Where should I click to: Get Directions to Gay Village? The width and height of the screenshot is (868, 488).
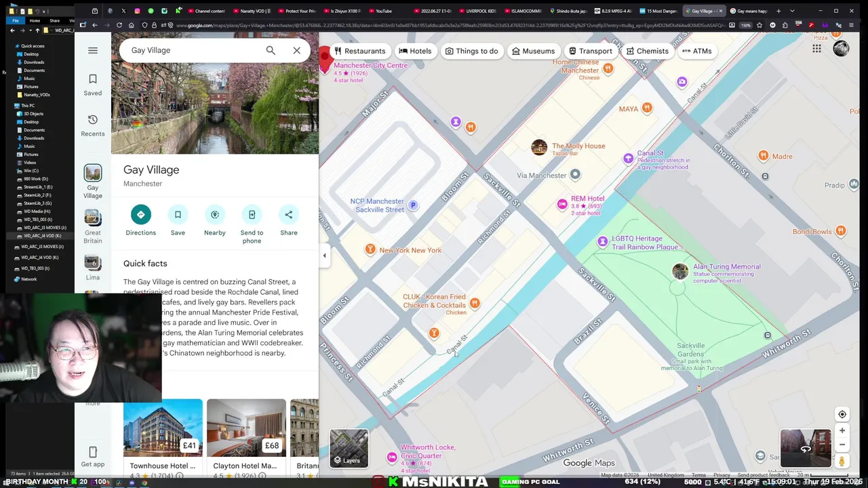140,221
